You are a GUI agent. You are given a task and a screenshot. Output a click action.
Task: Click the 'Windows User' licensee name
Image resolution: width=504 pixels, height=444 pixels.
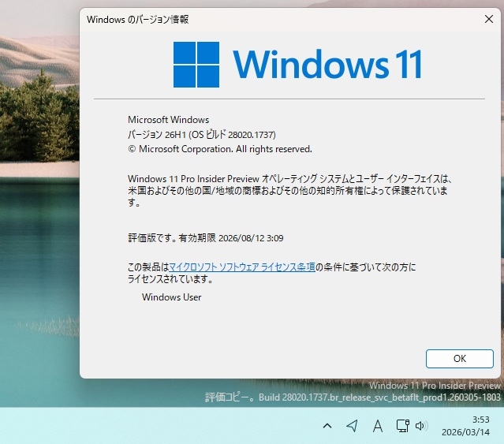(x=172, y=297)
